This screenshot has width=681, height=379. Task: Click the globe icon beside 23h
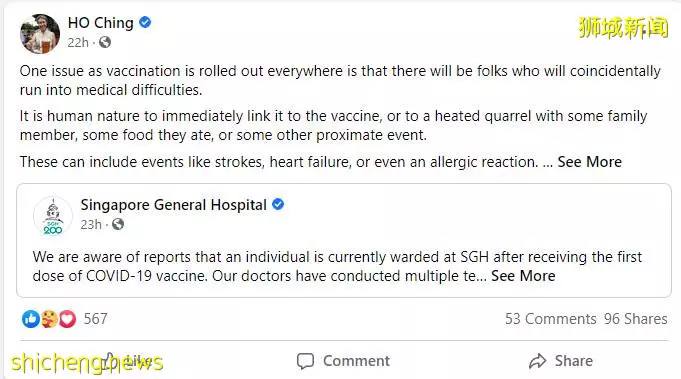click(118, 224)
